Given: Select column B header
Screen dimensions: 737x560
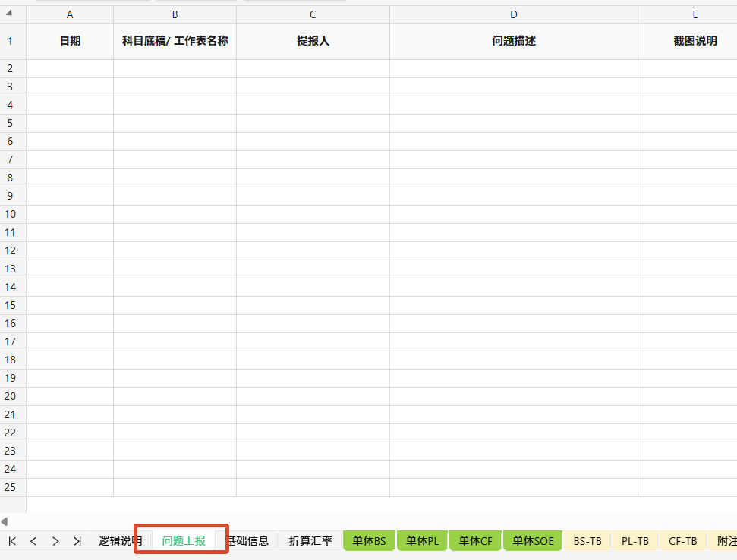Looking at the screenshot, I should pyautogui.click(x=175, y=14).
